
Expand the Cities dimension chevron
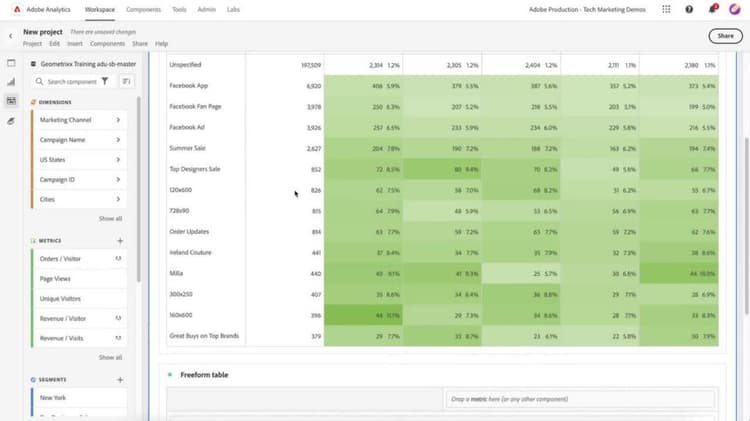(x=118, y=199)
